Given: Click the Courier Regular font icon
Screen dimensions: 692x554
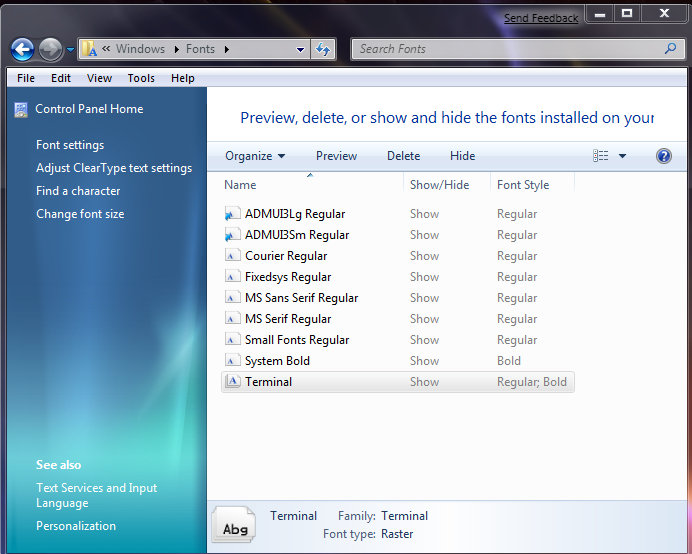Looking at the screenshot, I should 232,256.
